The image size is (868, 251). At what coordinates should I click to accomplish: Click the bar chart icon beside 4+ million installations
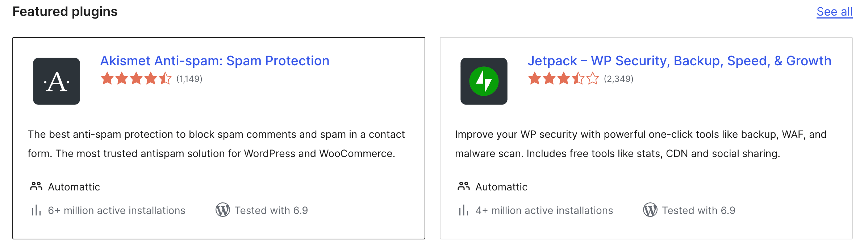click(x=463, y=210)
